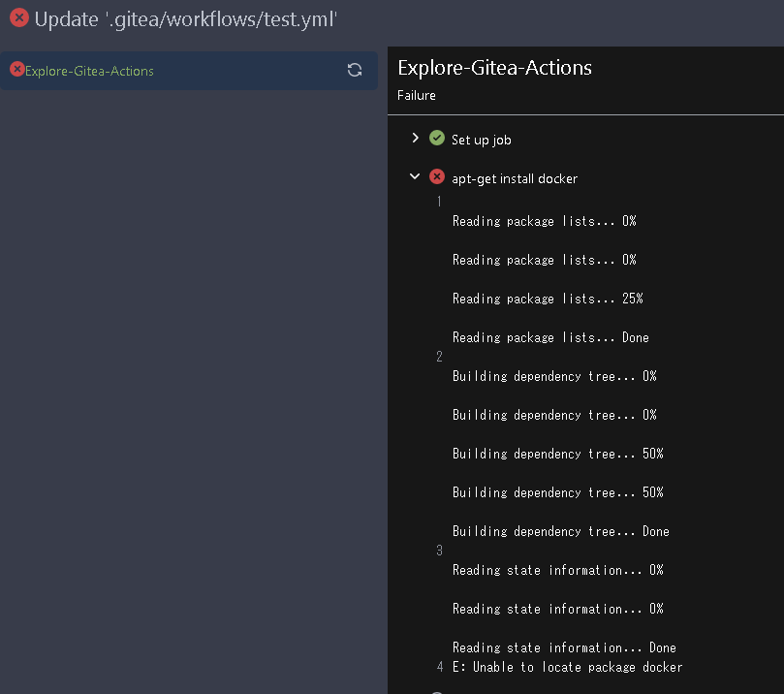Click the green success icon for Set up job
The width and height of the screenshot is (784, 694).
tap(436, 138)
